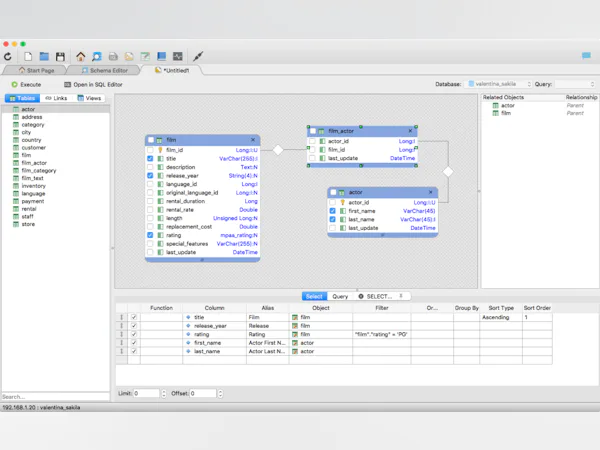Click Open in SQL Editor button
The height and width of the screenshot is (450, 600).
coord(93,85)
